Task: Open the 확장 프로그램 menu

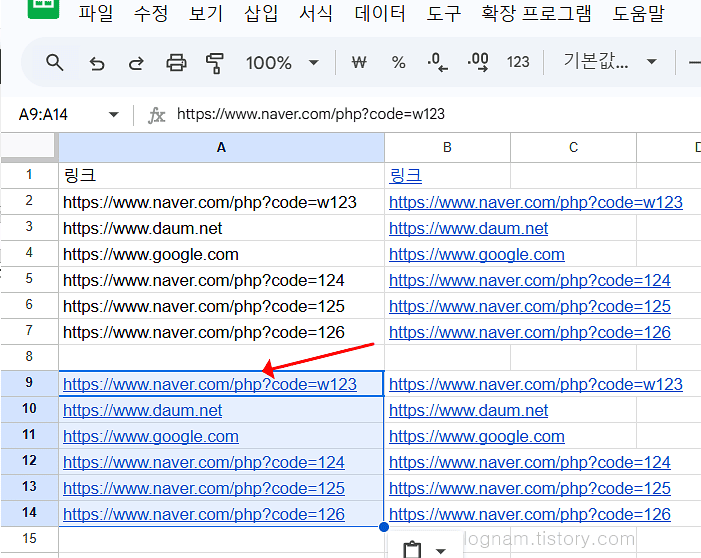Action: 536,13
